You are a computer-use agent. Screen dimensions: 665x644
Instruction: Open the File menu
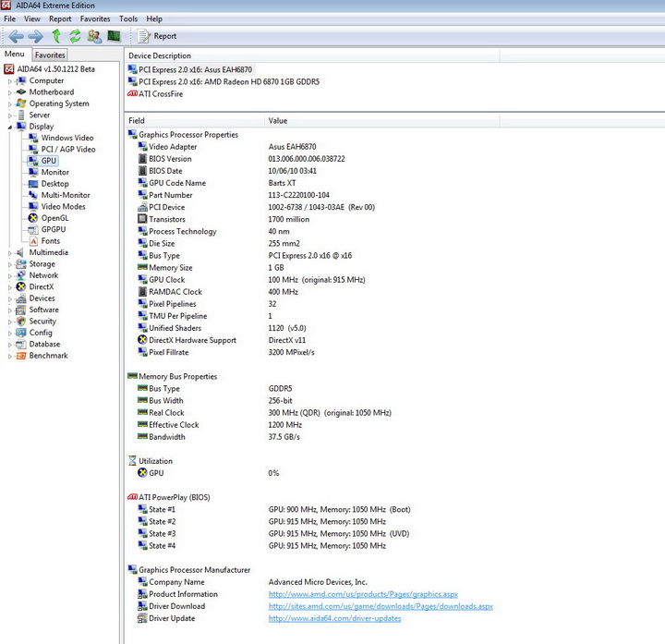click(9, 19)
